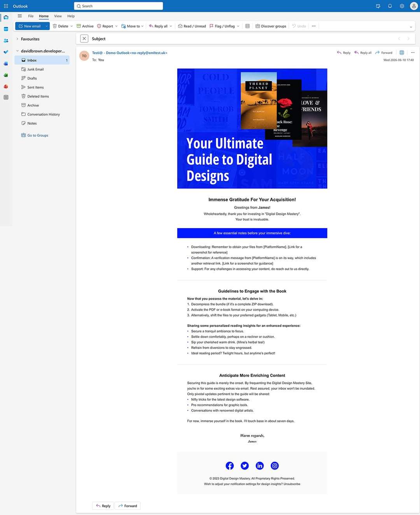This screenshot has height=515, width=420.
Task: Expand Delete dropdown arrow
Action: pyautogui.click(x=72, y=26)
